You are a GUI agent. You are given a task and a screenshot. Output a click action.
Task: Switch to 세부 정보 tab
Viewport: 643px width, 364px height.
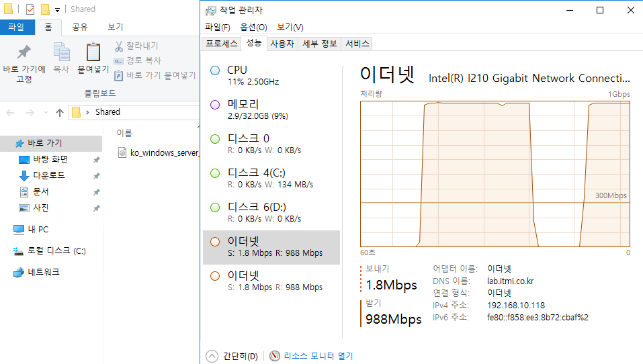click(319, 44)
